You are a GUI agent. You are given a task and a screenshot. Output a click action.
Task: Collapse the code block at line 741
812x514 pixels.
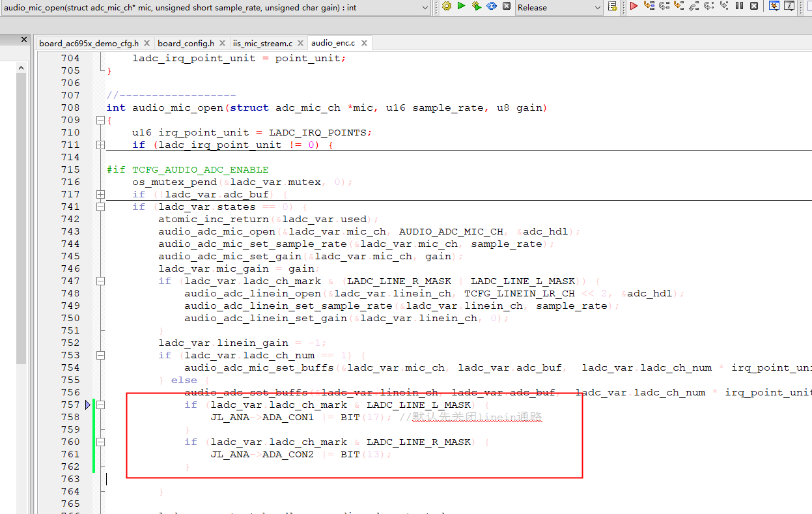click(x=100, y=207)
